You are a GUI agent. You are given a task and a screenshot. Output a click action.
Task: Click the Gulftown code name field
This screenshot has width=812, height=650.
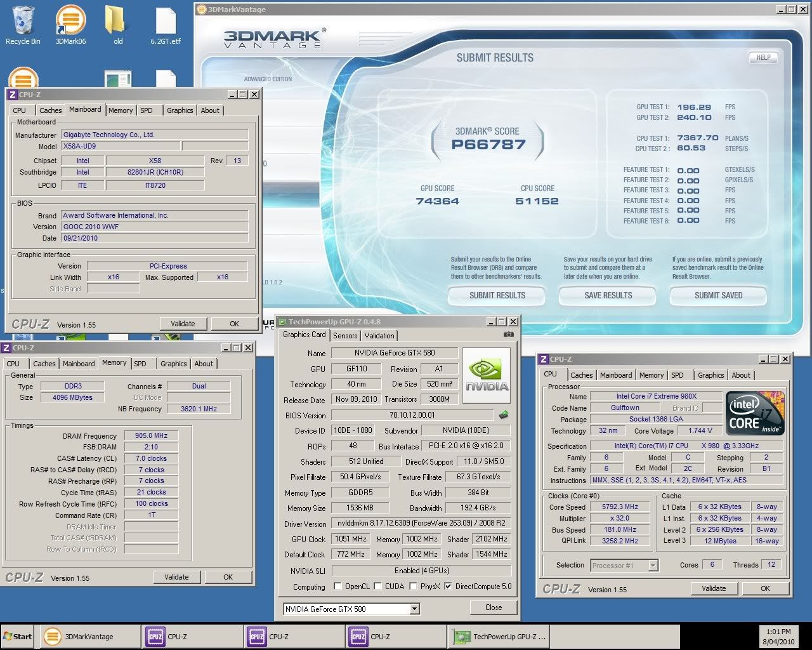(625, 408)
